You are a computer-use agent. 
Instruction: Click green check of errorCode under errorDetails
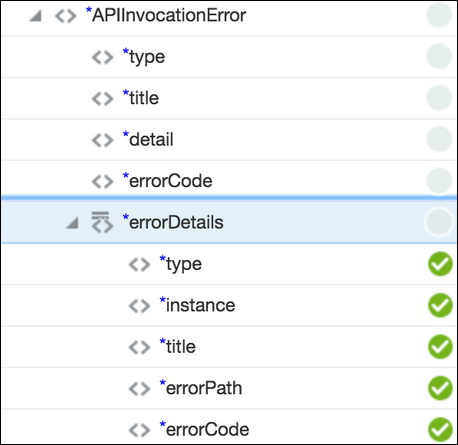[440, 429]
